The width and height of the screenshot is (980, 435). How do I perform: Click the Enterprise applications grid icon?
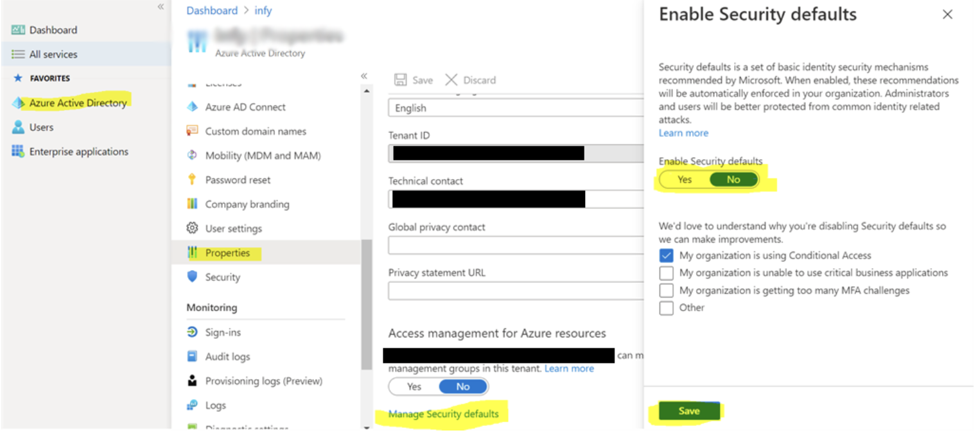(18, 151)
